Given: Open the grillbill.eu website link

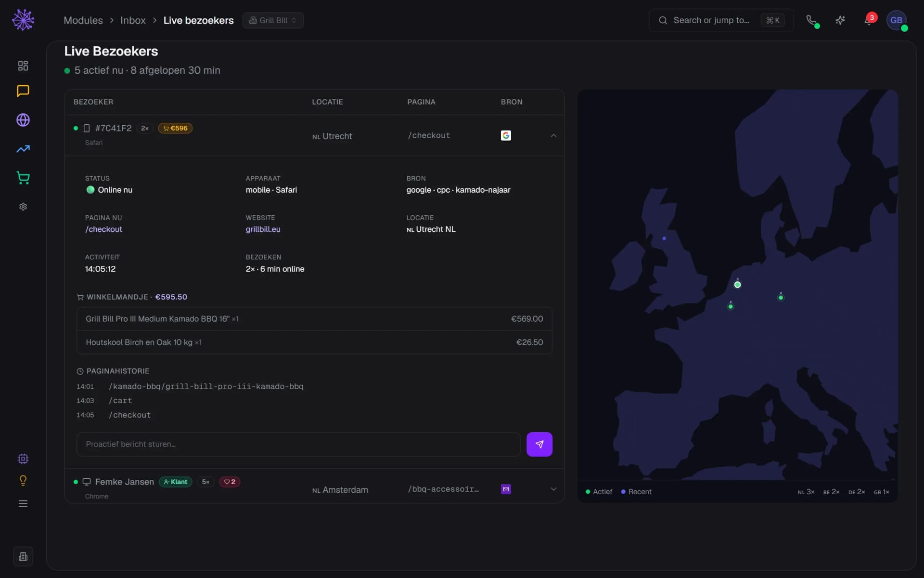Looking at the screenshot, I should [x=263, y=229].
